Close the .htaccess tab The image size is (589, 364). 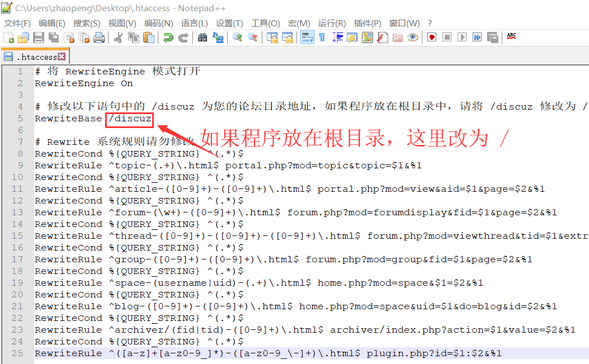(x=62, y=56)
